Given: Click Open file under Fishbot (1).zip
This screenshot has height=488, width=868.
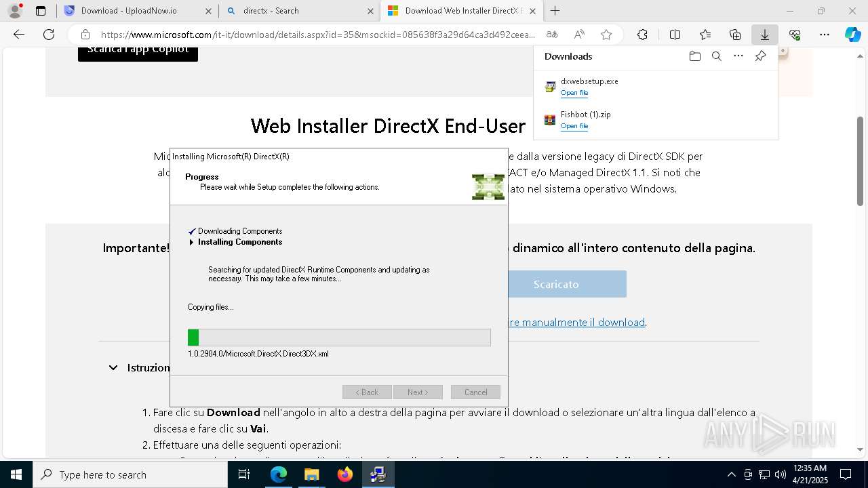Looking at the screenshot, I should [x=574, y=126].
